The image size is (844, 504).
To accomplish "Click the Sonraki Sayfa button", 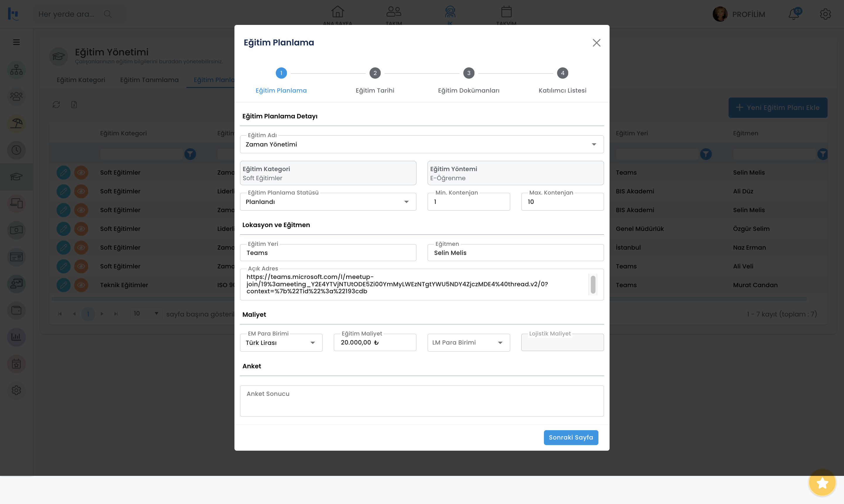I will click(x=571, y=437).
